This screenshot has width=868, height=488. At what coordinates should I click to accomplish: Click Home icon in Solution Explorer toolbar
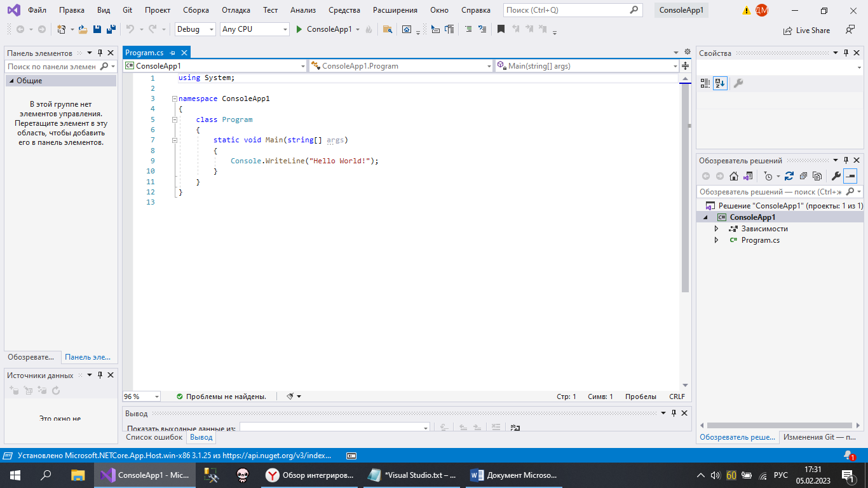click(734, 176)
